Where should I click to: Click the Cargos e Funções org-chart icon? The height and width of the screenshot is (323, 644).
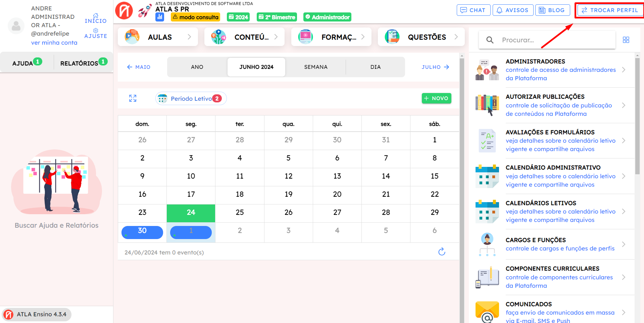(x=487, y=244)
